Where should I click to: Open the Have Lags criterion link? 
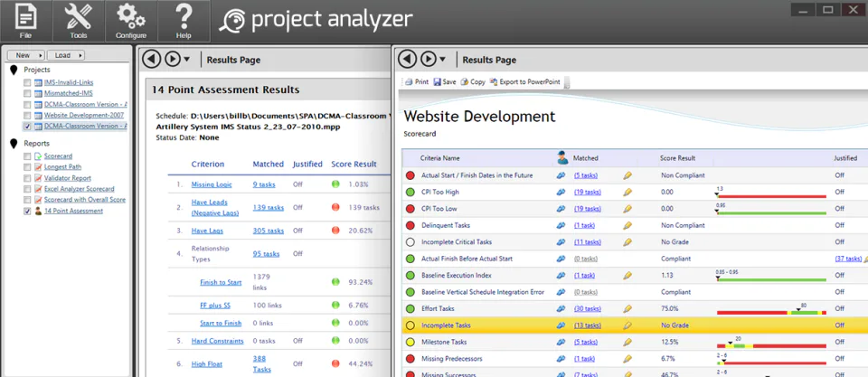208,231
